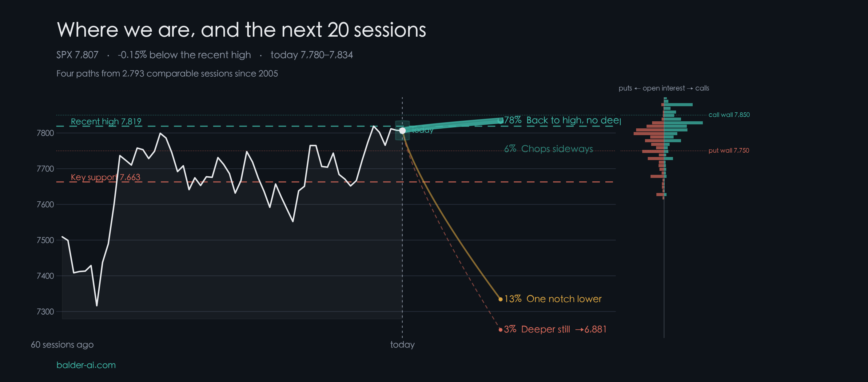The image size is (868, 382).
Task: Click the 'today' x-axis label
Action: [402, 344]
